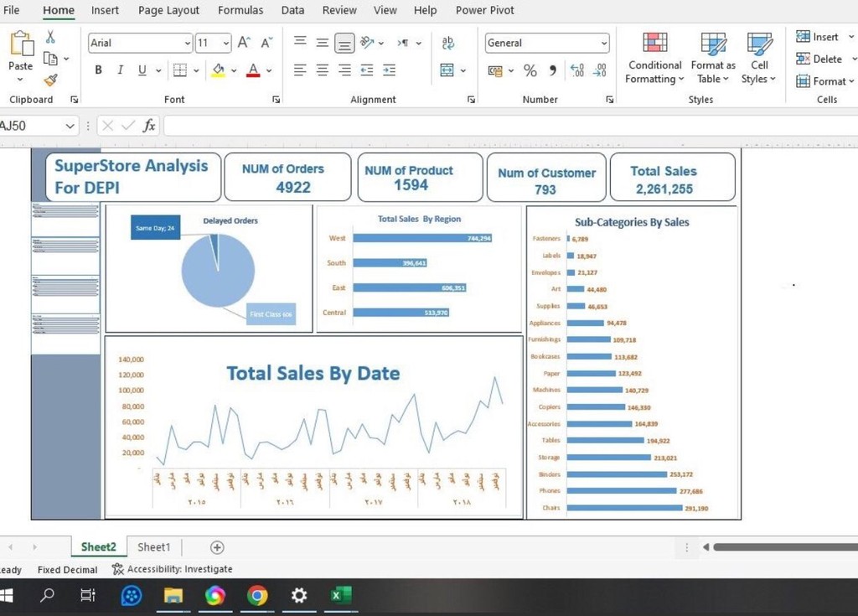
Task: Toggle Wrap Text option
Action: pyautogui.click(x=447, y=43)
